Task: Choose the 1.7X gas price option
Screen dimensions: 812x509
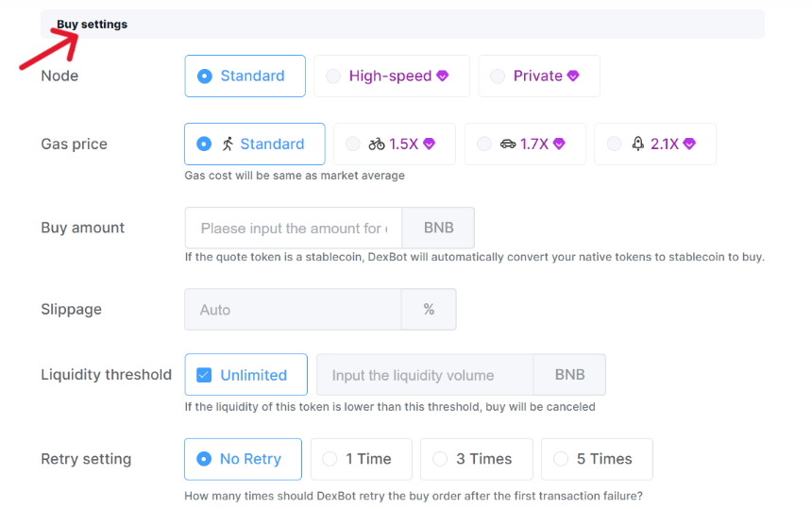Action: pos(525,144)
